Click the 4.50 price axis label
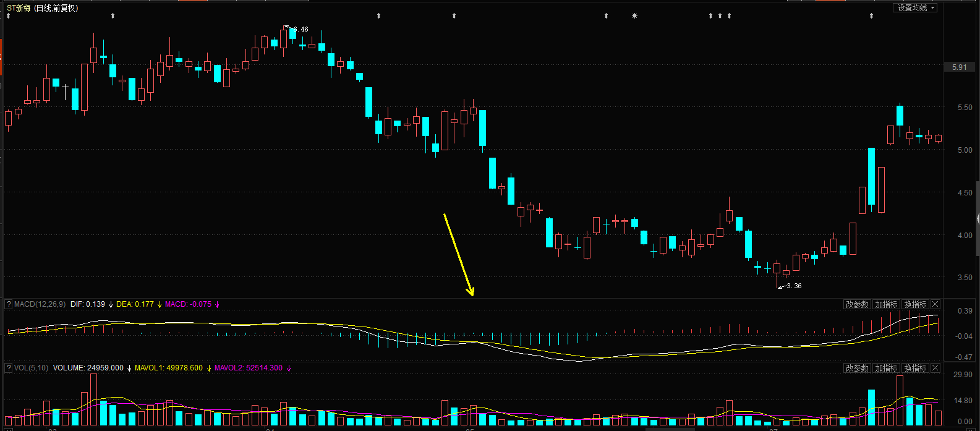Viewport: 980px width, 431px height. [x=965, y=193]
